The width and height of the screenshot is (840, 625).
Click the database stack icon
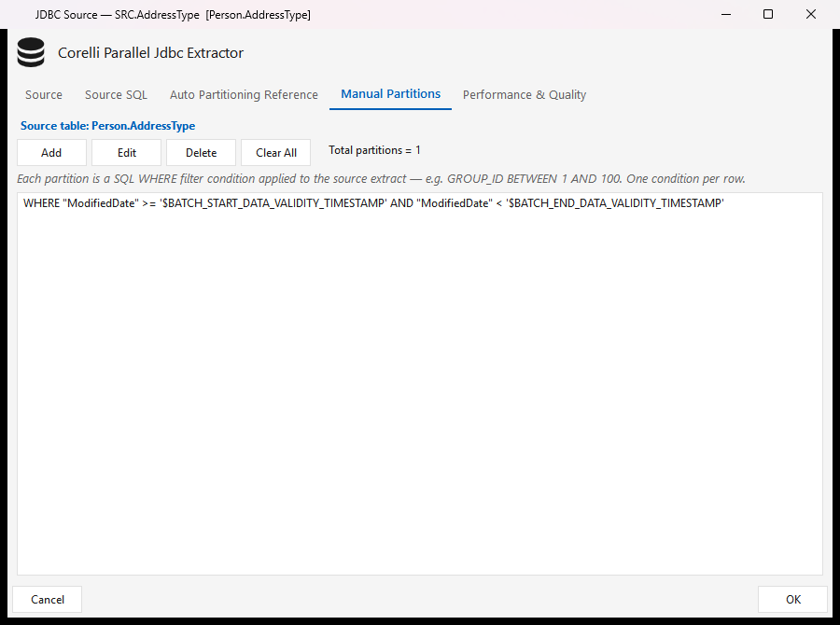(x=31, y=52)
